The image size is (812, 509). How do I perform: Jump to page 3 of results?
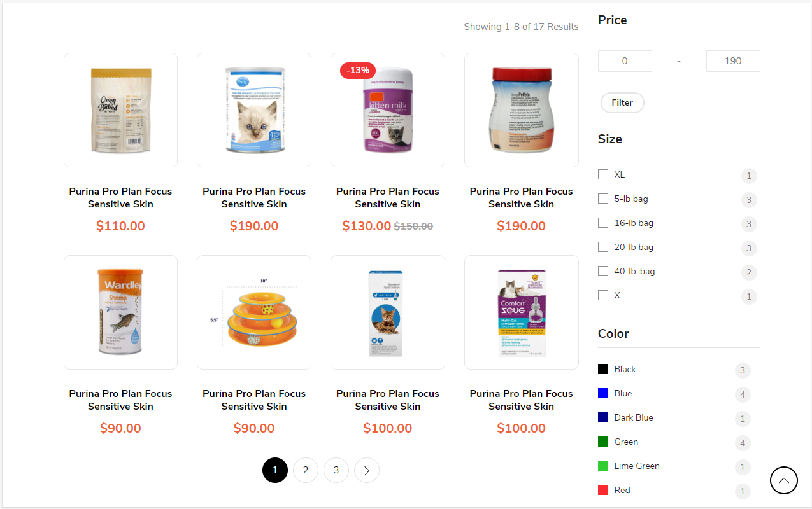point(336,470)
